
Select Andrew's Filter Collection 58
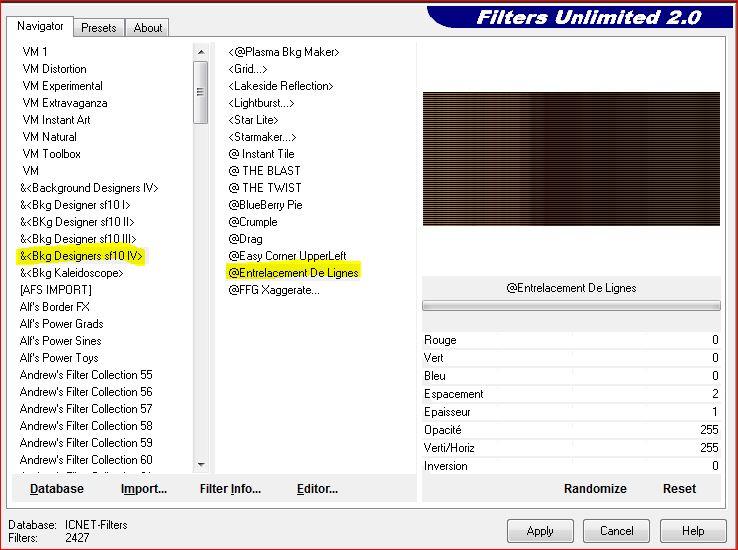click(86, 425)
